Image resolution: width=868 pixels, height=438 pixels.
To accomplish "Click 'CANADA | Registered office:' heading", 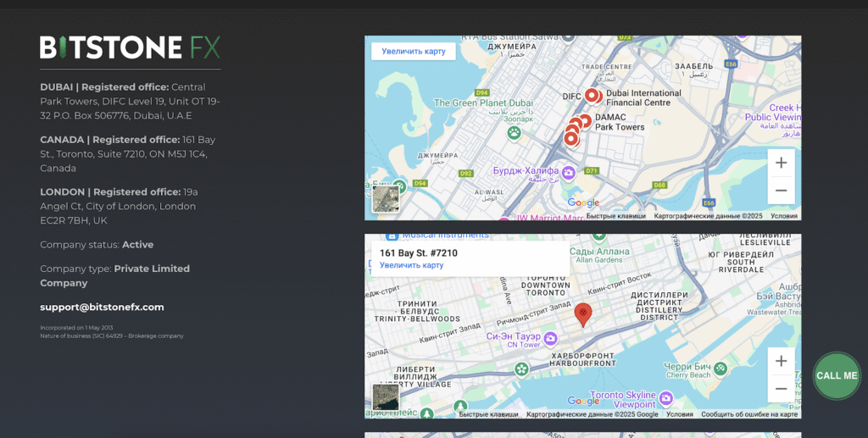I will [x=109, y=139].
